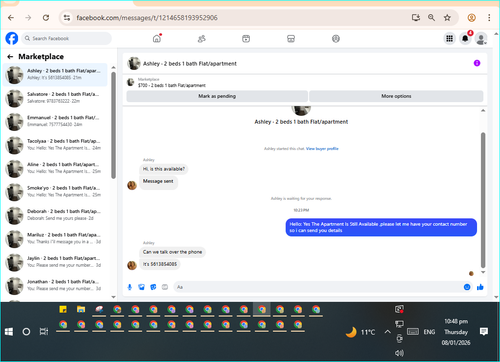Click the browser zoom magnifier icon
The image size is (500, 362).
[431, 18]
